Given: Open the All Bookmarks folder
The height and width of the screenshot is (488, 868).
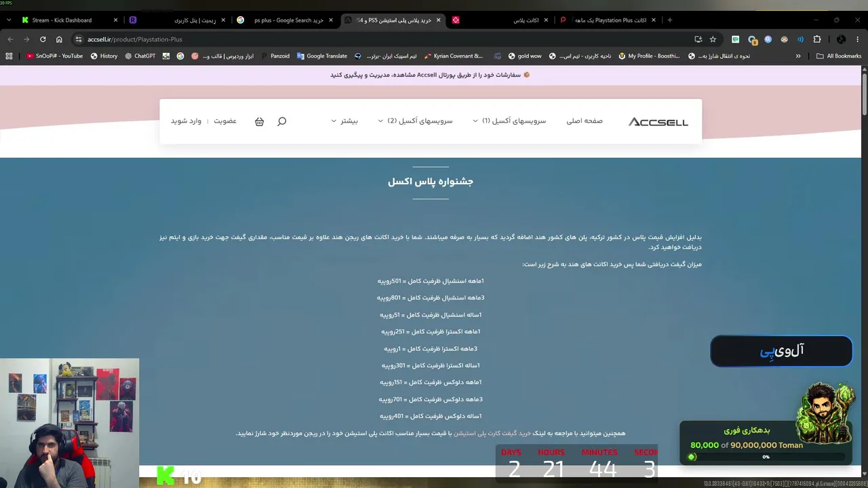Looking at the screenshot, I should [839, 56].
